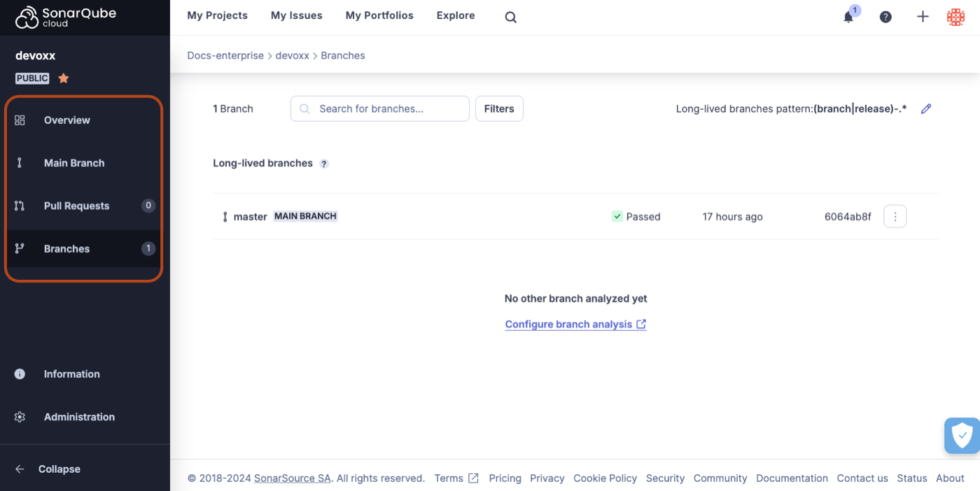
Task: Open the user avatar menu
Action: (x=955, y=17)
